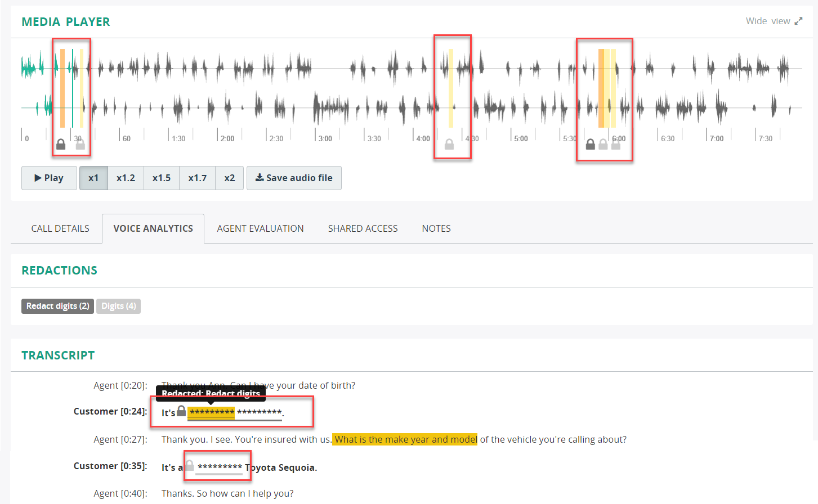
Task: Click the lock icon at the 6:00 marker
Action: click(616, 145)
